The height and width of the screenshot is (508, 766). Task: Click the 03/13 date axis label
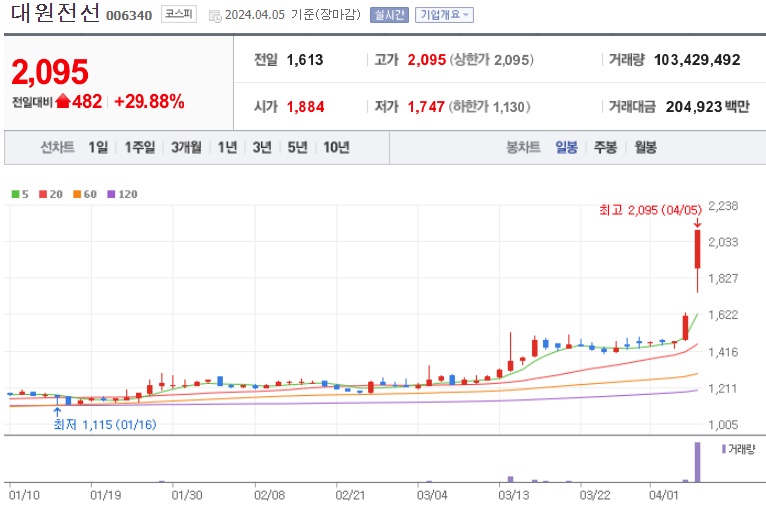click(x=513, y=495)
